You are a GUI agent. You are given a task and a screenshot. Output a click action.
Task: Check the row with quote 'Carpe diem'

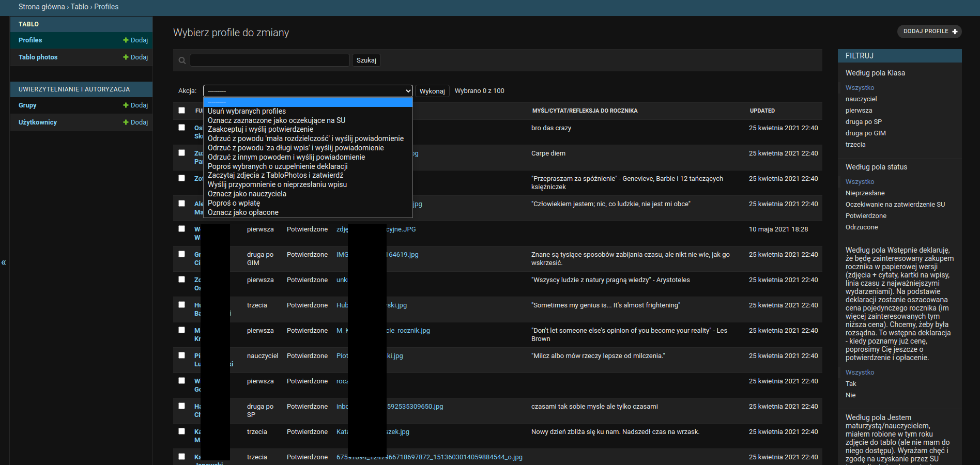pyautogui.click(x=181, y=152)
